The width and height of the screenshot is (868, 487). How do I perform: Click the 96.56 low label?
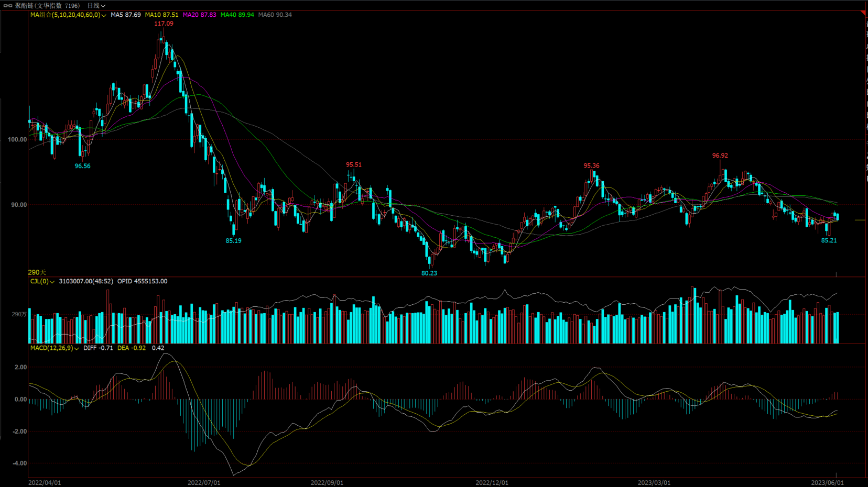pyautogui.click(x=82, y=166)
